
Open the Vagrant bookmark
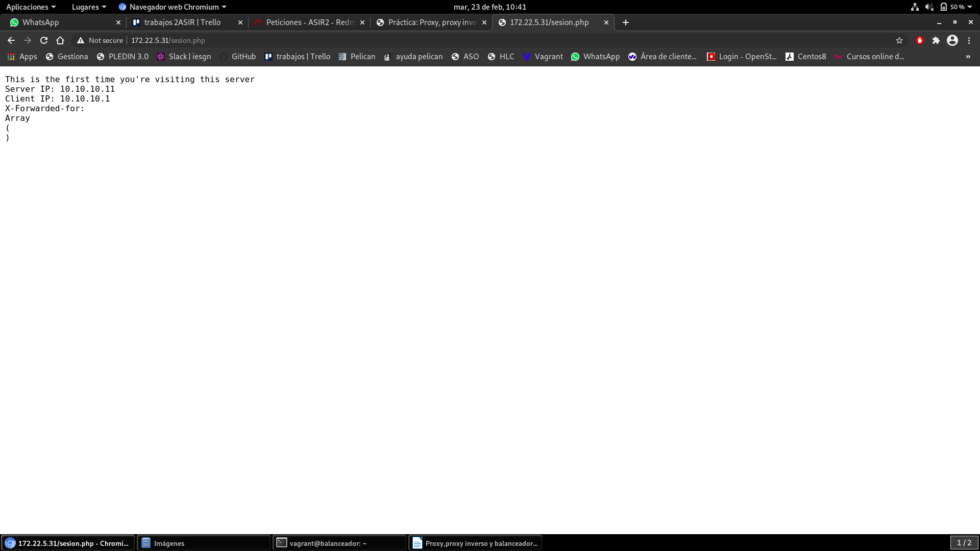tap(543, 57)
